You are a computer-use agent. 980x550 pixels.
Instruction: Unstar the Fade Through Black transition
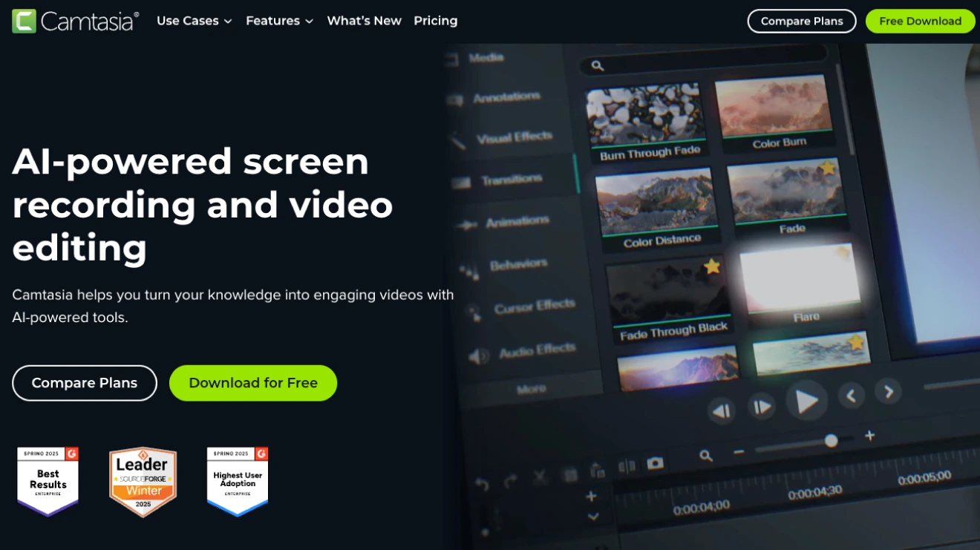click(710, 265)
